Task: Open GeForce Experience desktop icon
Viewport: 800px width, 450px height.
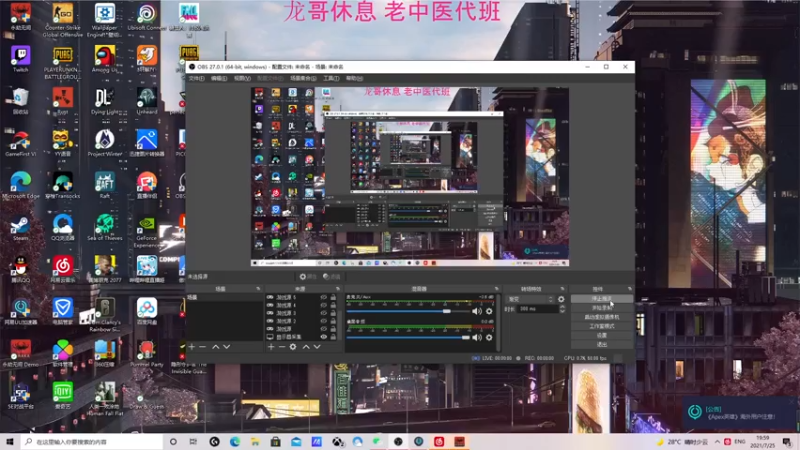Action: tap(147, 231)
